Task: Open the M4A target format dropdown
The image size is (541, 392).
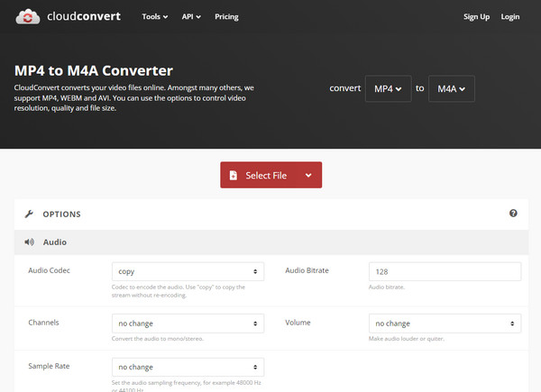Action: (452, 88)
